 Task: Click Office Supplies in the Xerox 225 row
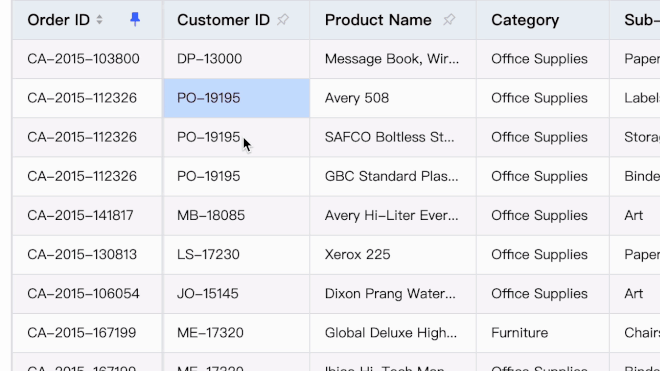pyautogui.click(x=543, y=255)
